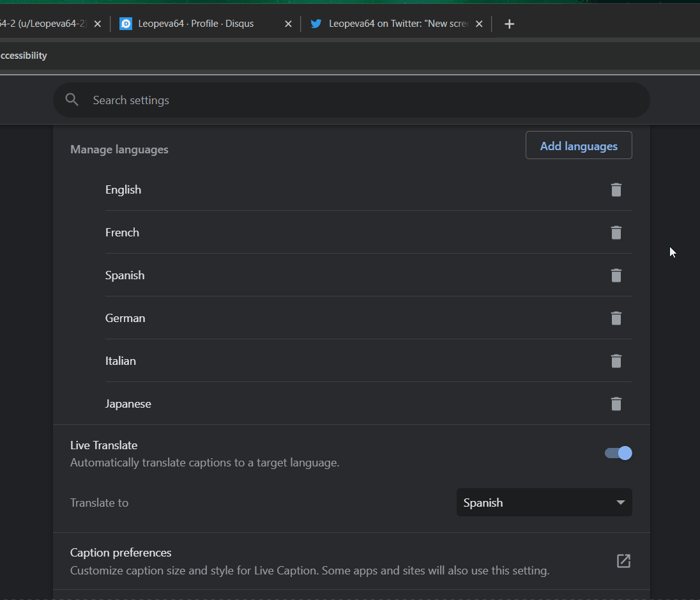The image size is (700, 600).
Task: Remove Japanese using the trash icon
Action: [616, 403]
